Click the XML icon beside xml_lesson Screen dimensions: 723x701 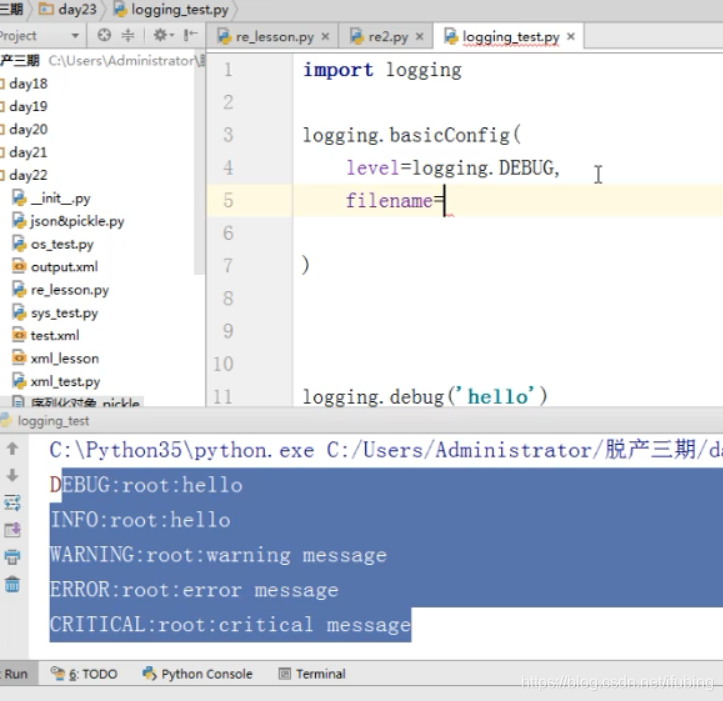tap(19, 358)
